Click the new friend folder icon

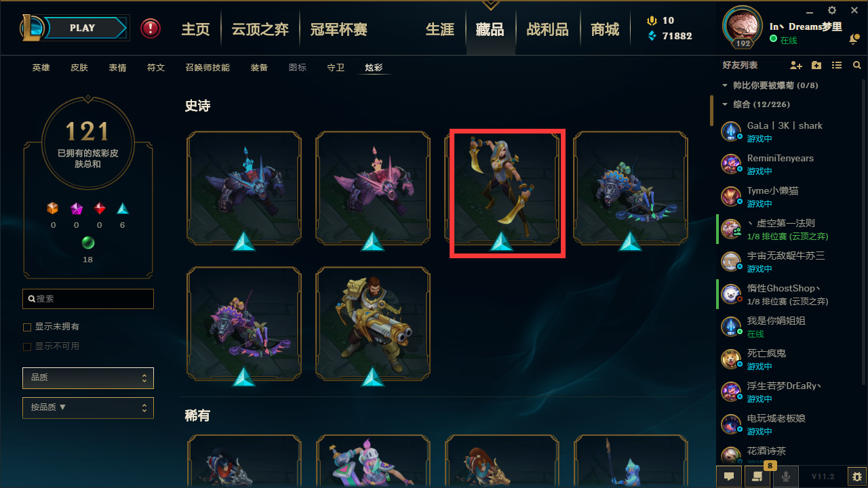816,65
